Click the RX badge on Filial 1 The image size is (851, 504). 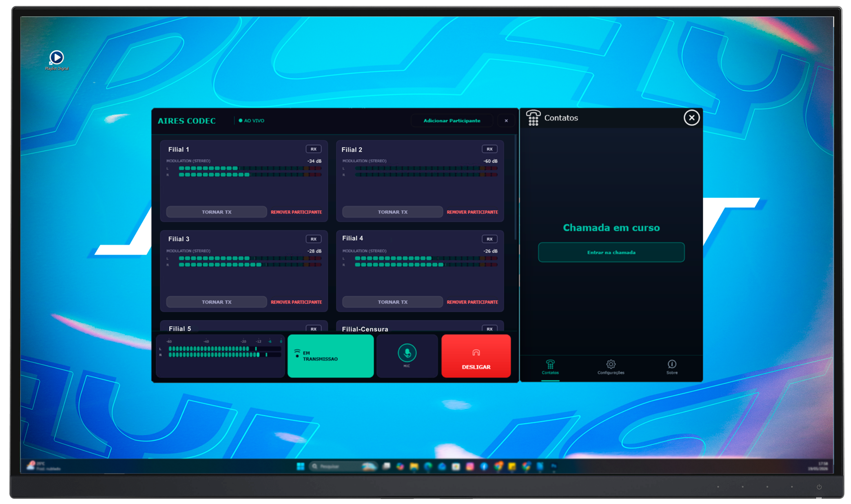tap(313, 149)
